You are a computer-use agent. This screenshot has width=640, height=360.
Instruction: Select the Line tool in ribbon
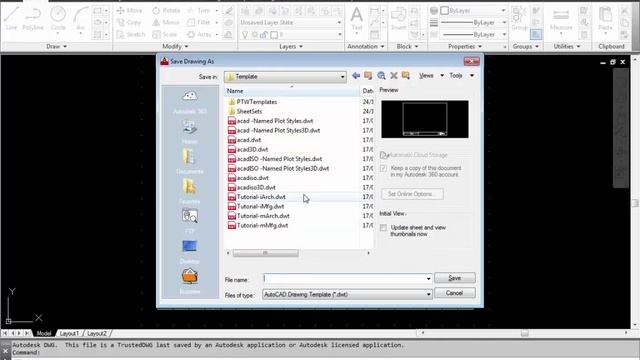[x=11, y=18]
